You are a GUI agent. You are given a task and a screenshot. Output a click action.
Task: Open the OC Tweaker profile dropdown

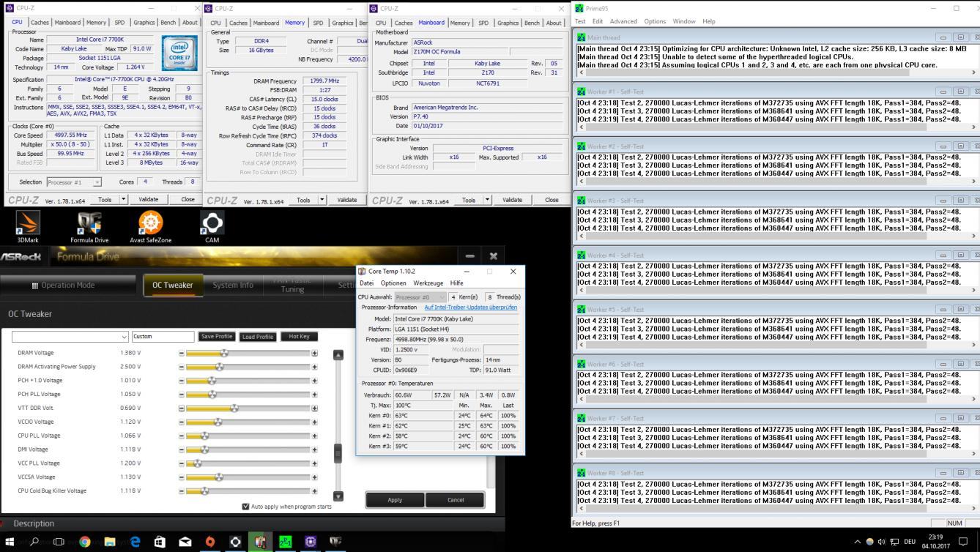click(70, 337)
